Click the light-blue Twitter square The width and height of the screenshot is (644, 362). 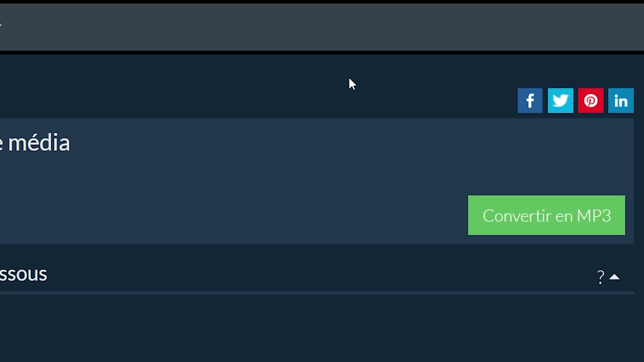click(x=560, y=101)
